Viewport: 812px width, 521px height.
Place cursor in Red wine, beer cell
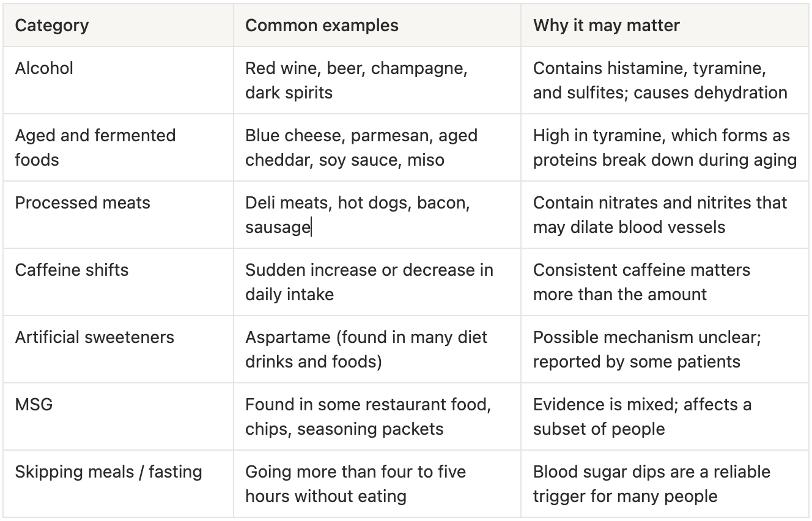(377, 80)
